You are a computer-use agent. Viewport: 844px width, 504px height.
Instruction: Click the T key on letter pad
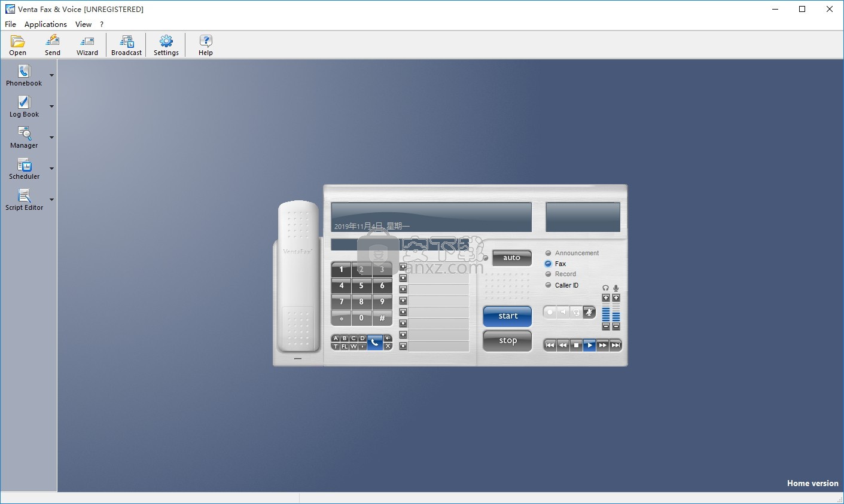(x=336, y=346)
